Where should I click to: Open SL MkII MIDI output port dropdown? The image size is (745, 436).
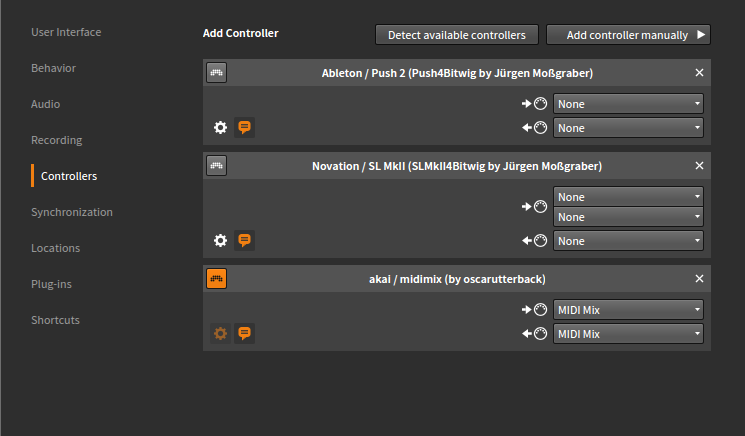coord(628,241)
